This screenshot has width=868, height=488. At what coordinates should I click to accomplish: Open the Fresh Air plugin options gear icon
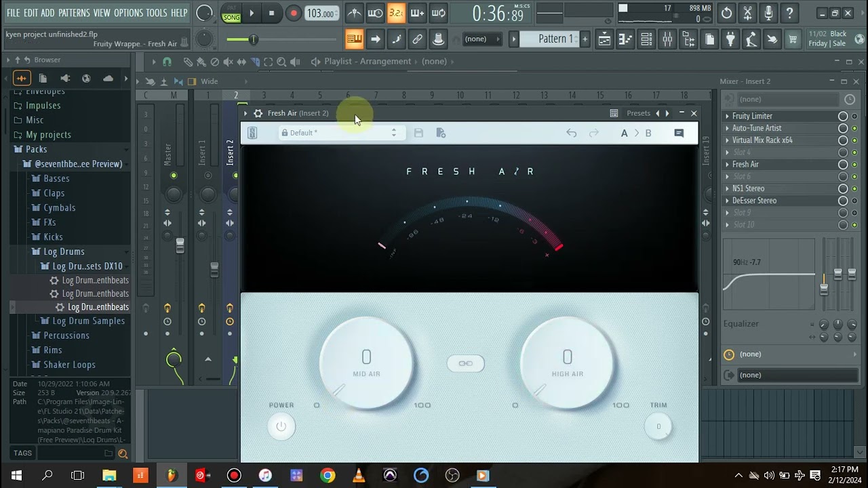click(258, 113)
